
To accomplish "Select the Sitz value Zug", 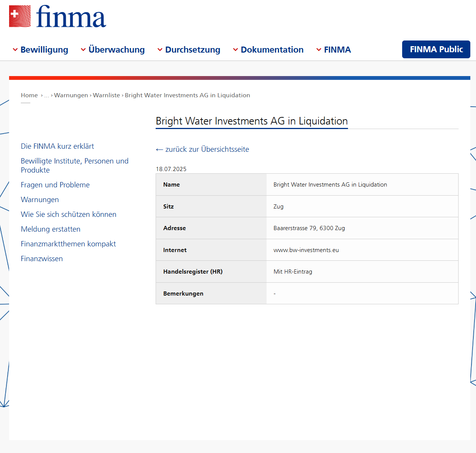I will click(278, 207).
